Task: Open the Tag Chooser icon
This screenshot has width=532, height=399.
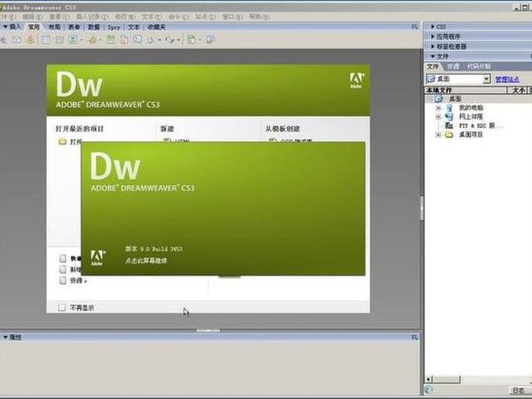Action: (210, 40)
